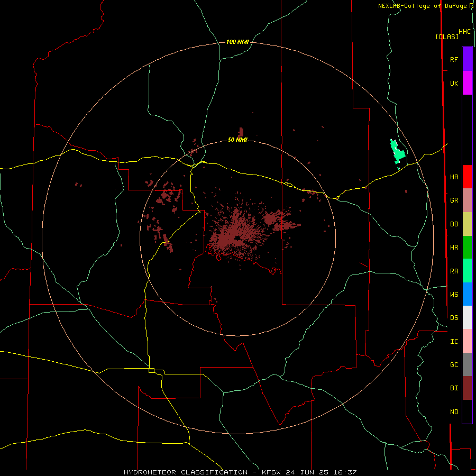This screenshot has height=476, width=476.
Task: Click the WS blue legend swatch
Action: tap(467, 294)
